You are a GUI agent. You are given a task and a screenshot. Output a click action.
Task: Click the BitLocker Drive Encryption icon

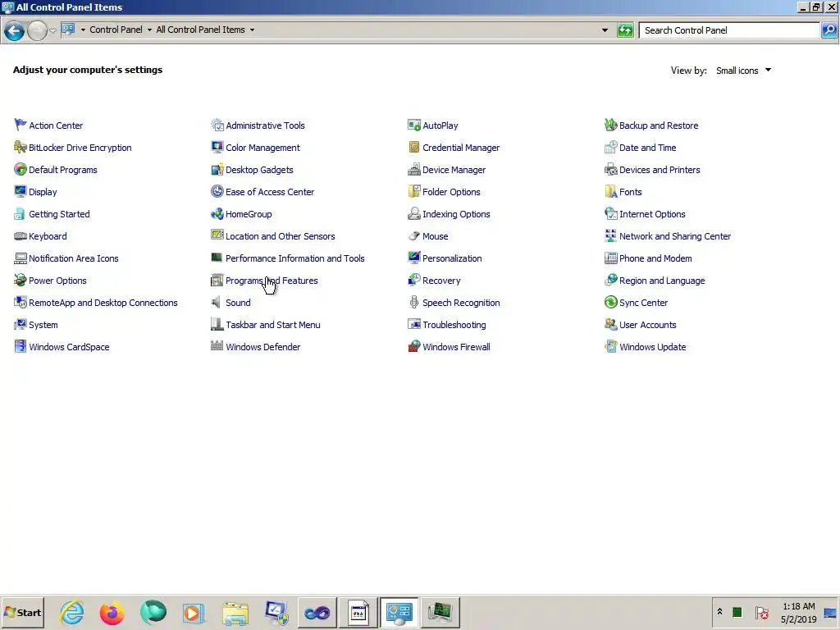pyautogui.click(x=21, y=148)
